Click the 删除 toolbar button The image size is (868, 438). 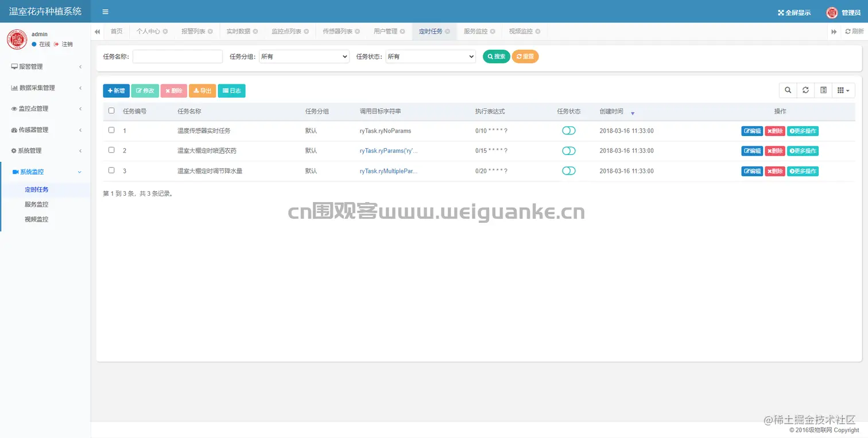[174, 91]
